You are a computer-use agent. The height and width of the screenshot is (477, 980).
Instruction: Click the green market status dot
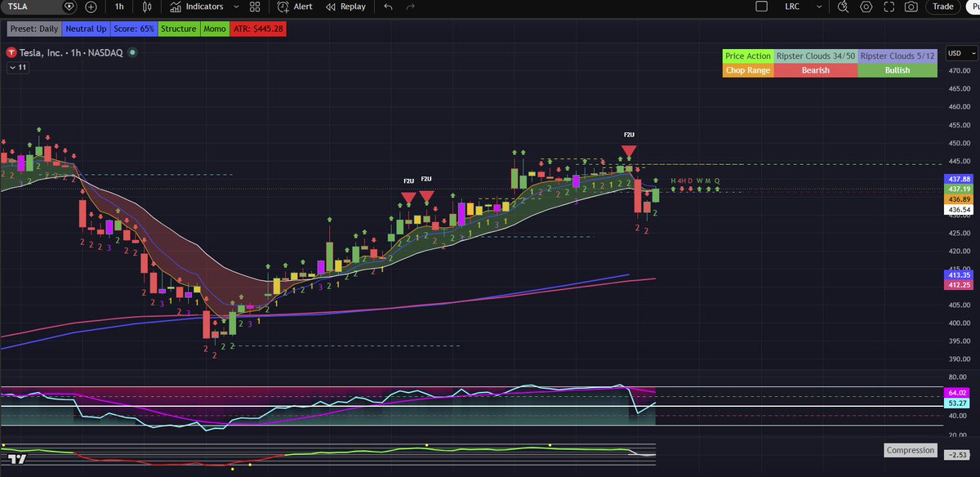132,52
